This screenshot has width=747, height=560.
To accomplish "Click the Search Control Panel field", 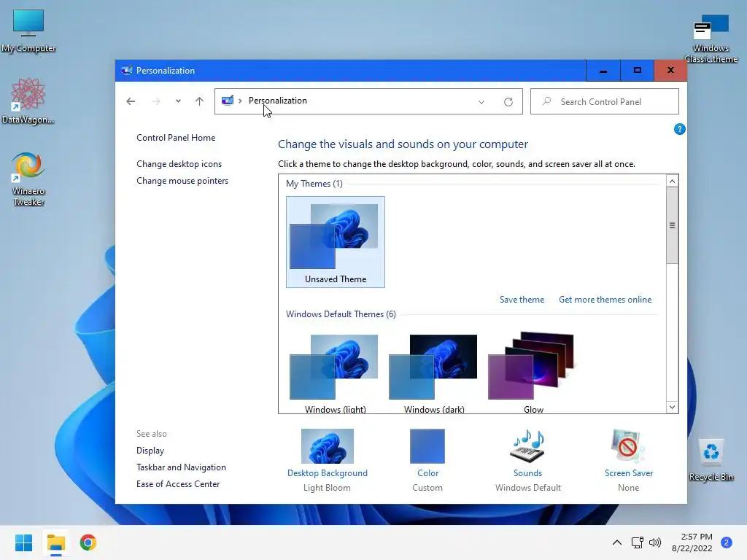I will tap(605, 101).
